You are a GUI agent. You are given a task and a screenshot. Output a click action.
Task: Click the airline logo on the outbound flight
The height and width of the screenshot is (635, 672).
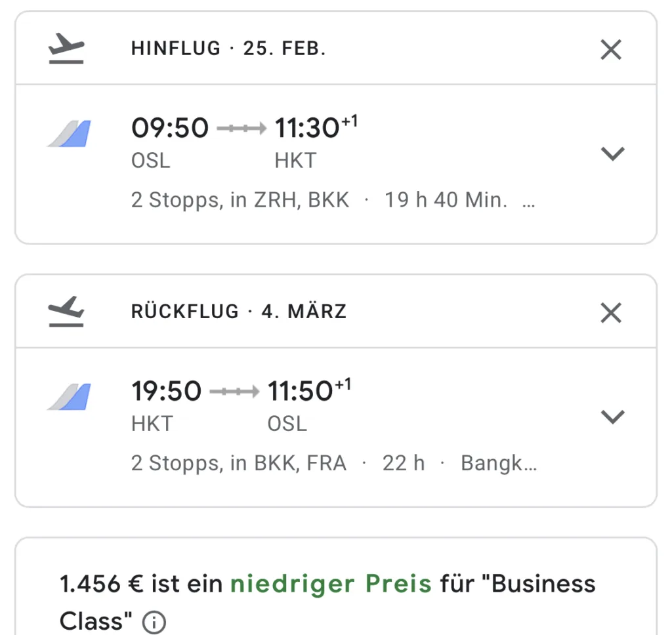69,134
